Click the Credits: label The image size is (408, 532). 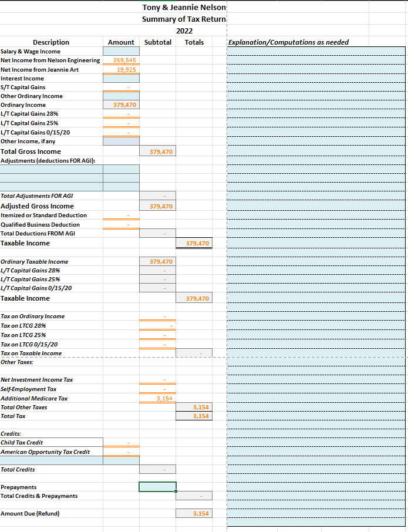tap(11, 433)
